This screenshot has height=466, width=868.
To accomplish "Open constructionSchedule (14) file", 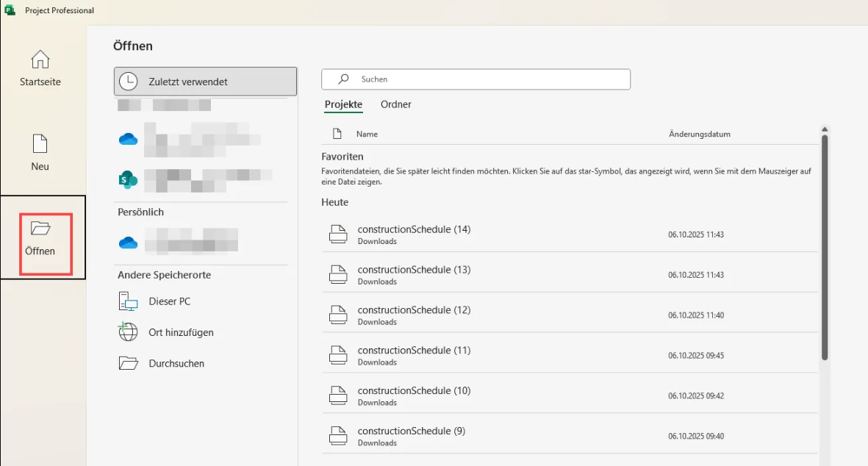I will pos(414,229).
